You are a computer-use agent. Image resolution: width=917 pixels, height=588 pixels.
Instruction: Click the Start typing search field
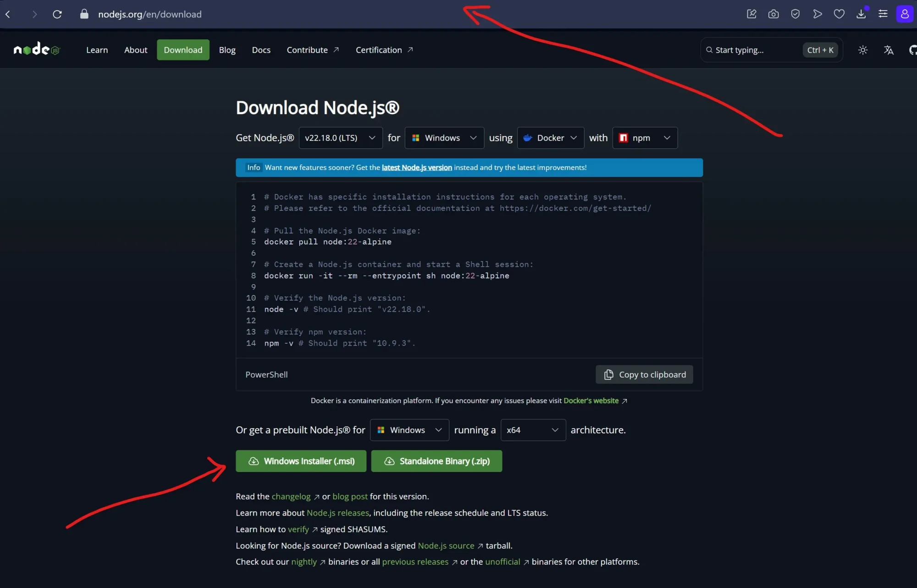tap(772, 50)
